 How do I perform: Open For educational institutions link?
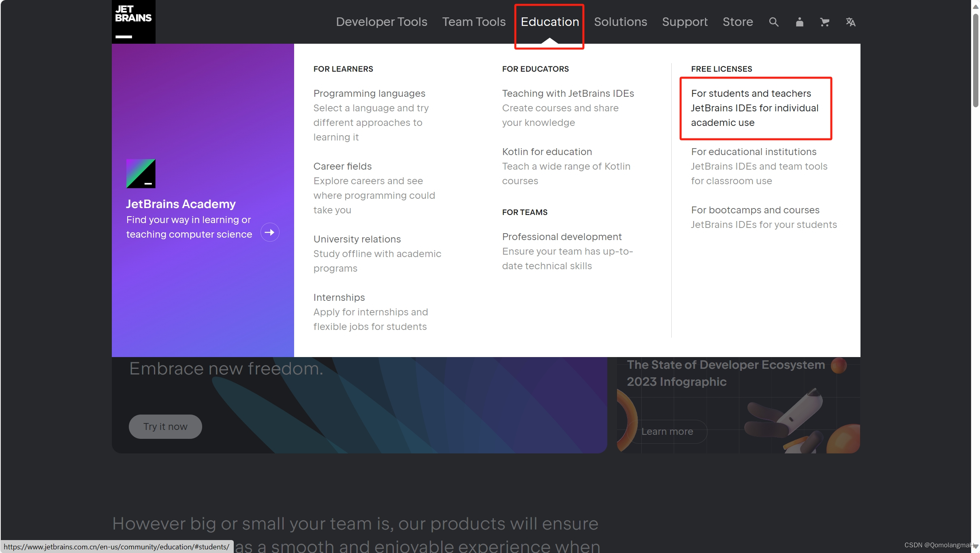pos(753,152)
